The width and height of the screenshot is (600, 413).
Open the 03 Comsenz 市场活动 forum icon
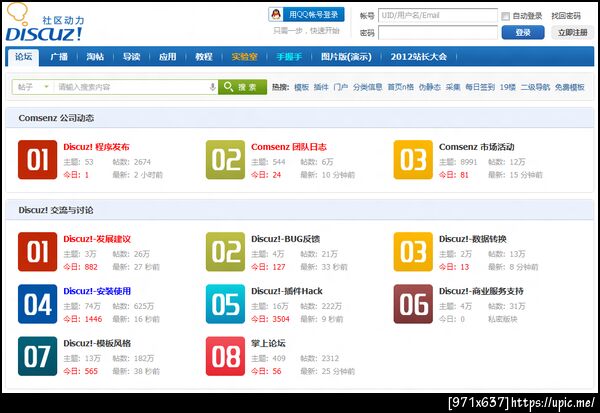(413, 160)
